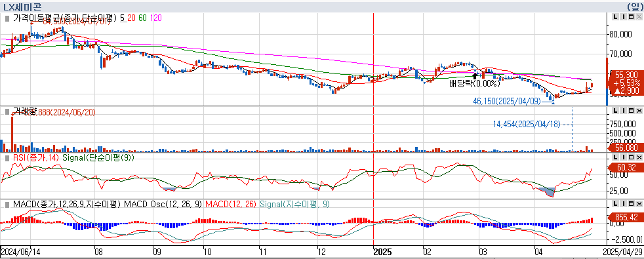Click the RSI(종가,14) indicator label
Viewport: 644px width, 259px height.
pos(35,157)
